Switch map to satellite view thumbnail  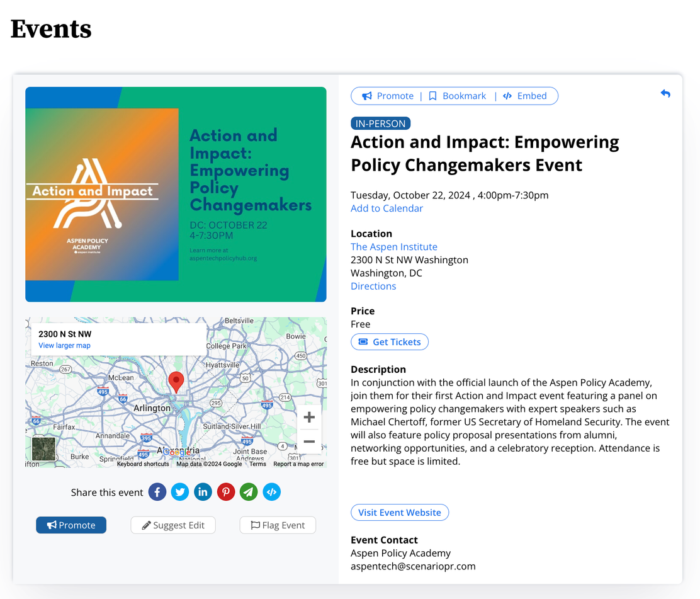[44, 448]
